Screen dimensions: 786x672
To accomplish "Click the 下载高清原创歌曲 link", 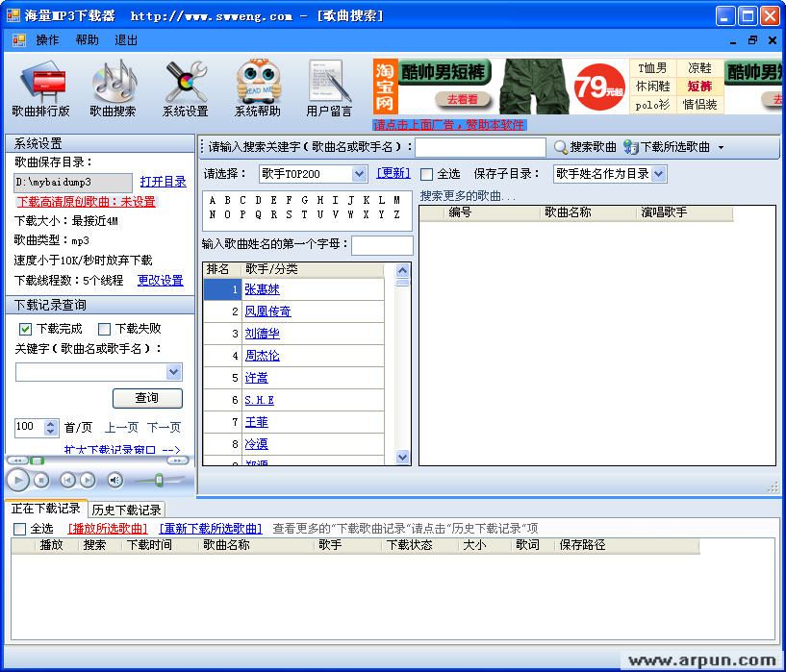I will (87, 201).
